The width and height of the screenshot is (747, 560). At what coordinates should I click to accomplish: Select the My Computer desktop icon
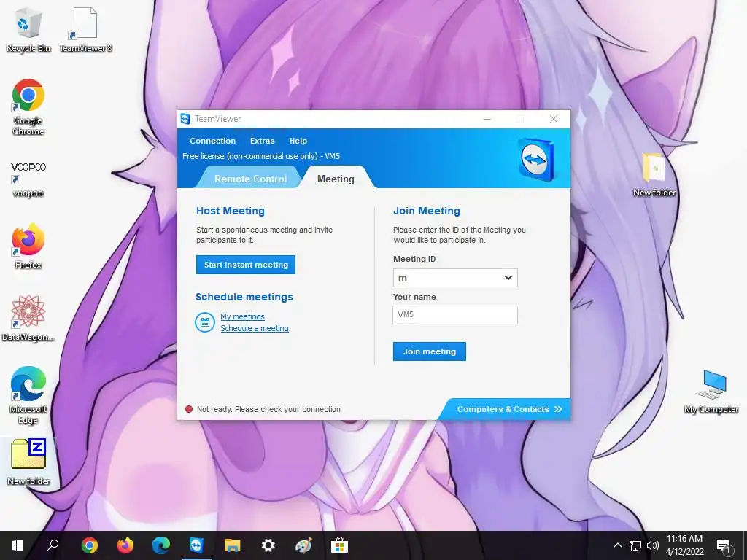(x=711, y=392)
